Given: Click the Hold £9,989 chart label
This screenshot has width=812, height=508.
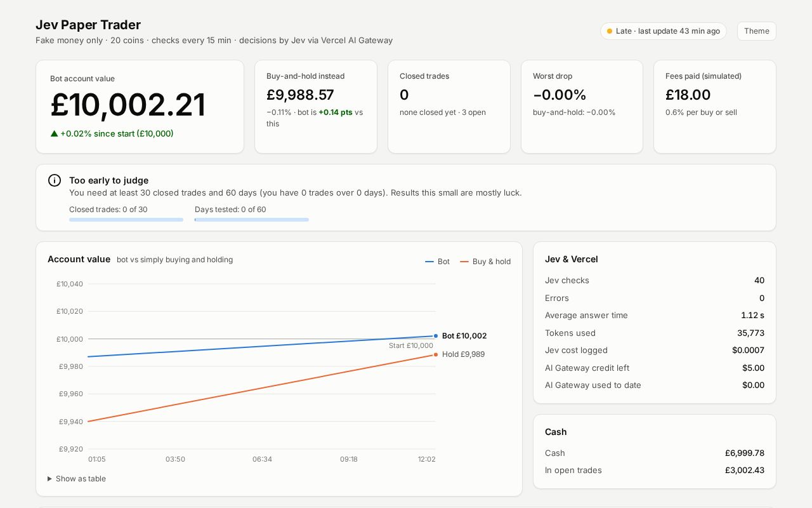Looking at the screenshot, I should (x=463, y=354).
